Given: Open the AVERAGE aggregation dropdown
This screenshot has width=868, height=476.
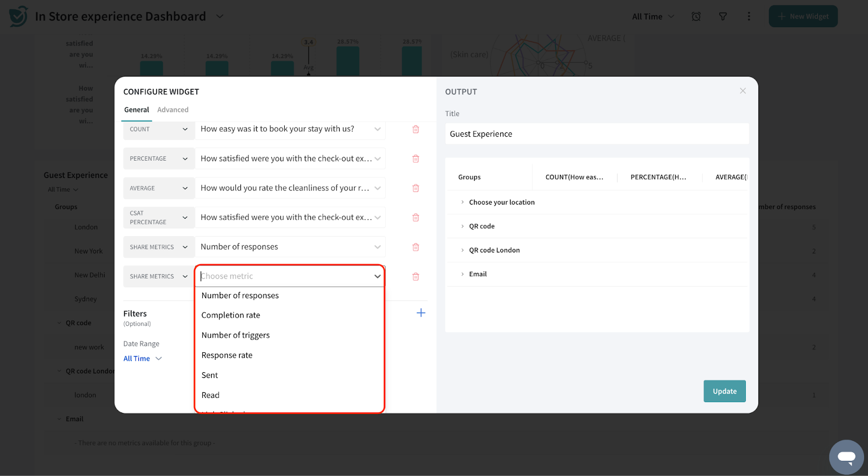Looking at the screenshot, I should click(159, 188).
